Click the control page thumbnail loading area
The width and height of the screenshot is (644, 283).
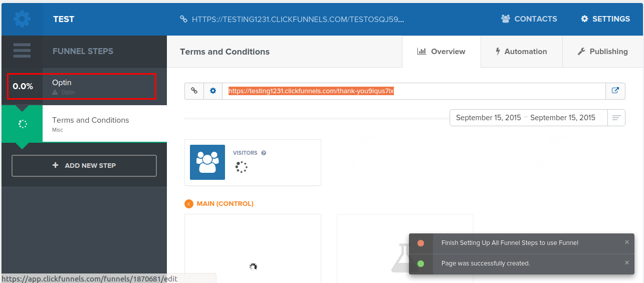(x=253, y=248)
